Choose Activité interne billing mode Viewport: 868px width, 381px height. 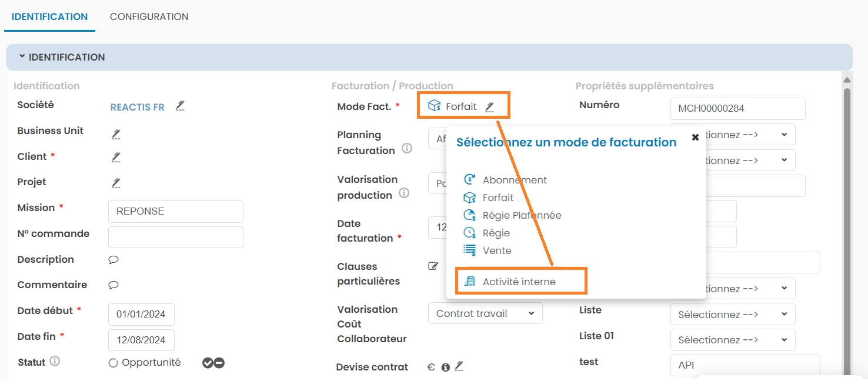519,282
